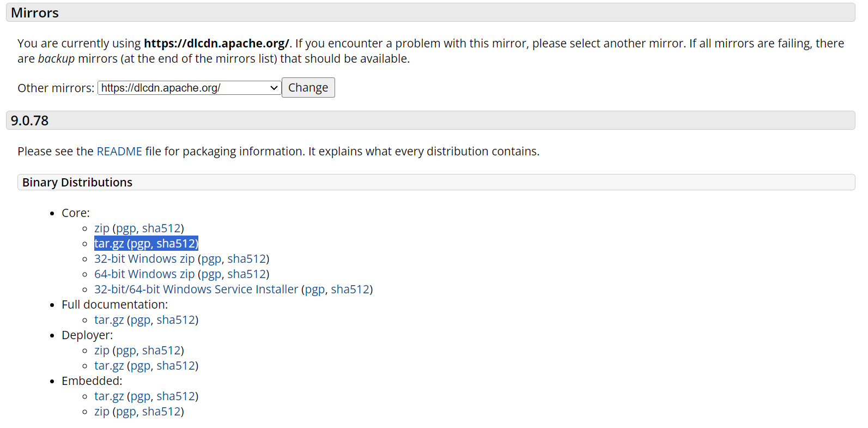
Task: Download the Deployer tar.gz file
Action: (109, 366)
